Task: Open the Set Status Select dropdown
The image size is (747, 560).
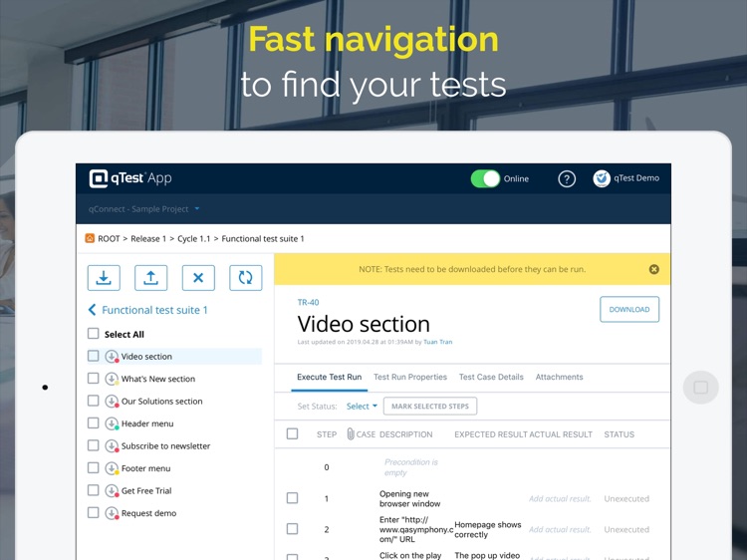Action: (362, 407)
